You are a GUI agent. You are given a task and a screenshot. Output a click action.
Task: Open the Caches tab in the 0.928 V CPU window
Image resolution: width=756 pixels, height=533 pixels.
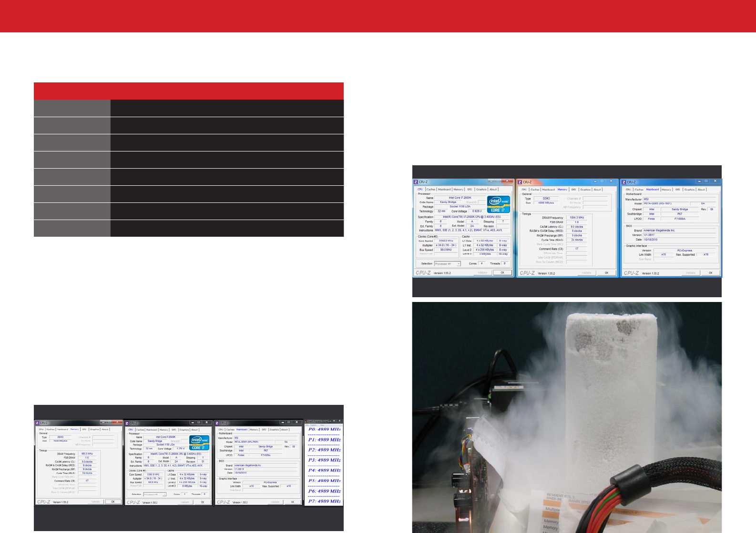tap(431, 190)
